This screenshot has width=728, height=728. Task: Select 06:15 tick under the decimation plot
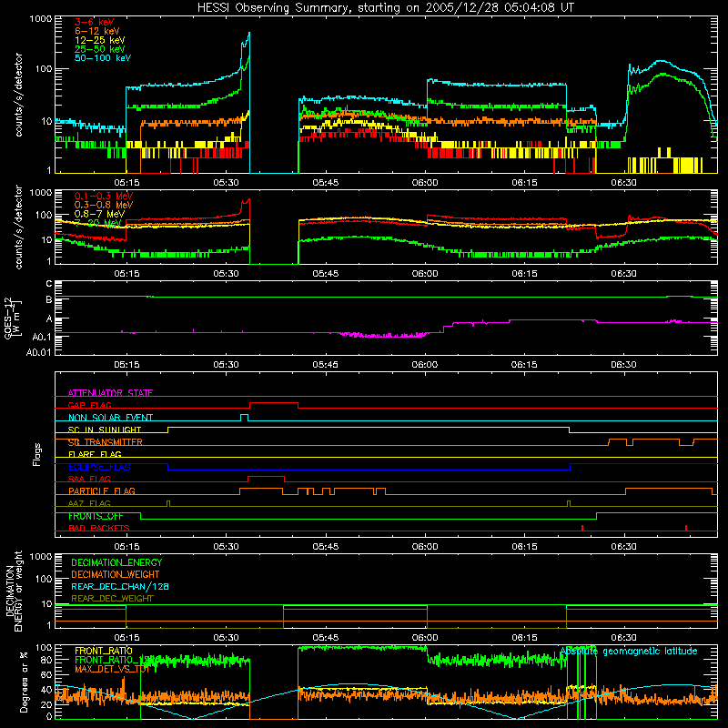pyautogui.click(x=524, y=638)
